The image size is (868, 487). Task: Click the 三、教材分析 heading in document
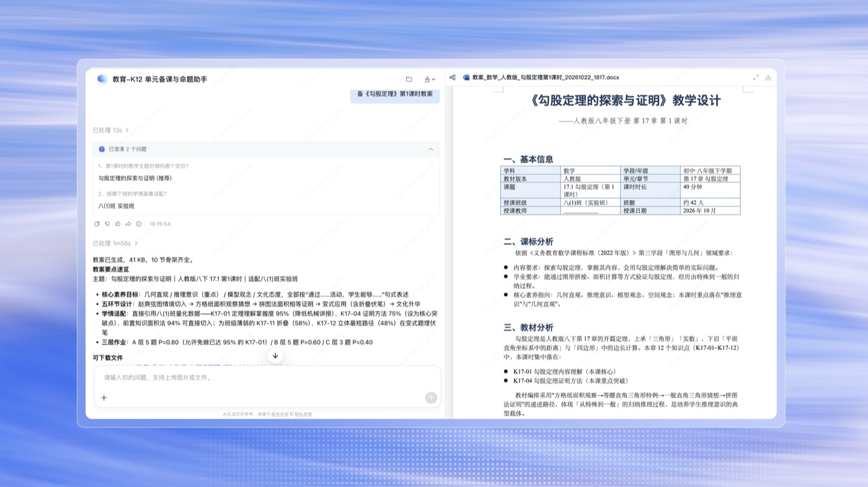tap(528, 327)
